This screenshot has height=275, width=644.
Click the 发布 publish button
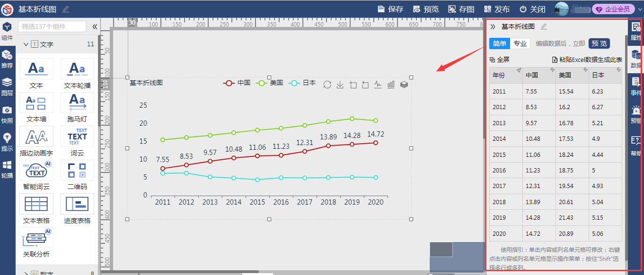coord(497,9)
